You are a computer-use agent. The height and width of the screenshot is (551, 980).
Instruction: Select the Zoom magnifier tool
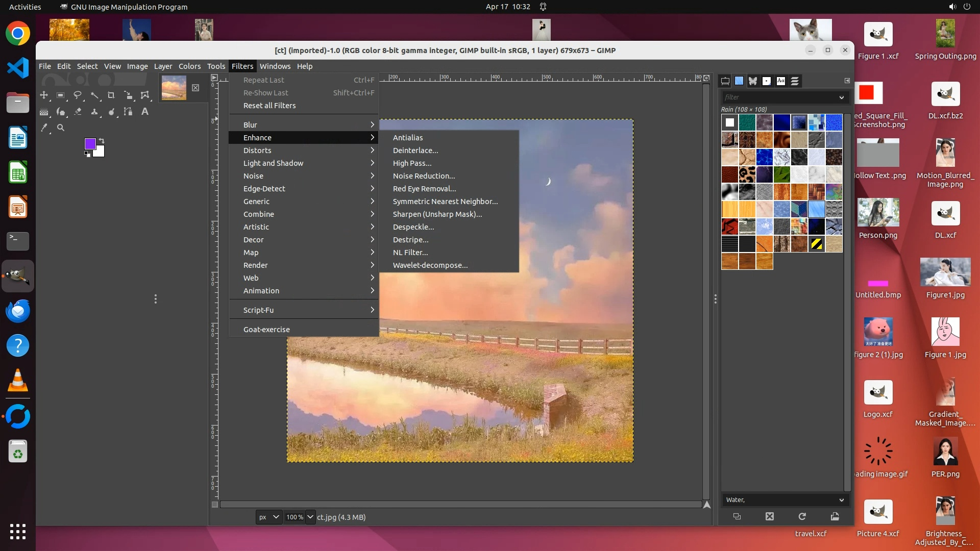[x=61, y=128]
